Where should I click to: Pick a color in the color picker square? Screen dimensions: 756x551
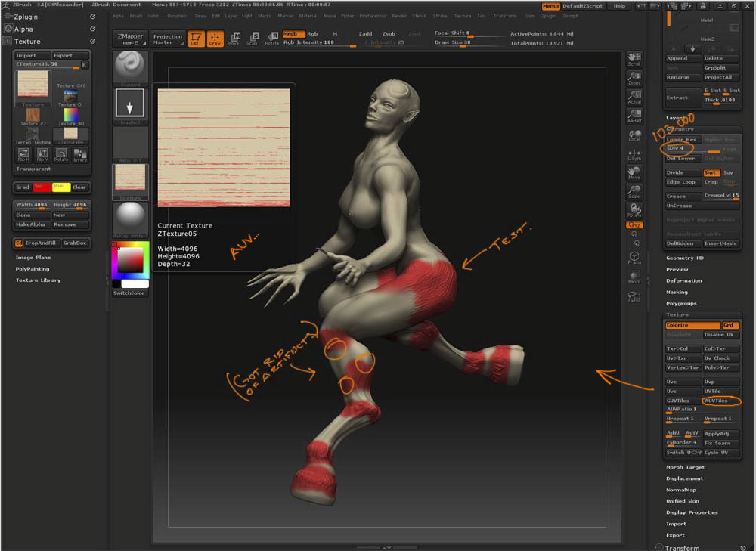[x=131, y=261]
